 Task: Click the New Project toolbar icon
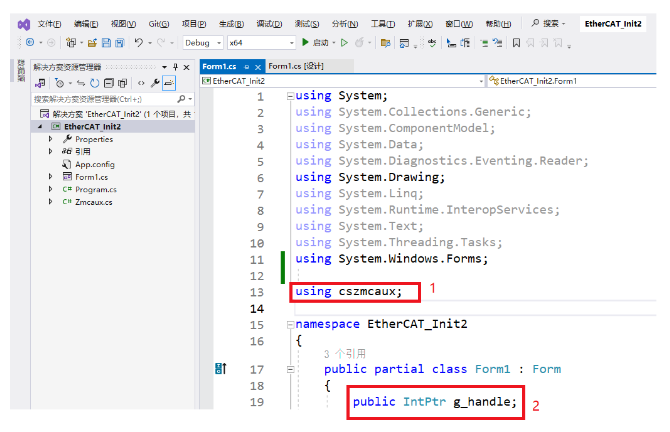pos(71,43)
